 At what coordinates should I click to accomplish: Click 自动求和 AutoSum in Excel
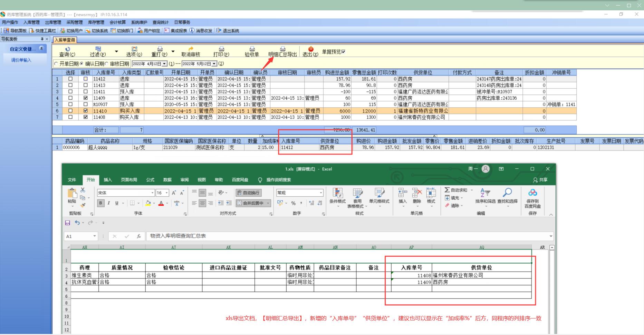(456, 190)
